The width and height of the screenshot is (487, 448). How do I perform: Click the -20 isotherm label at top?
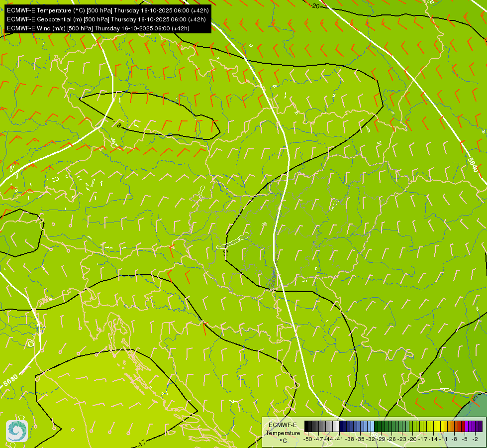click(315, 6)
